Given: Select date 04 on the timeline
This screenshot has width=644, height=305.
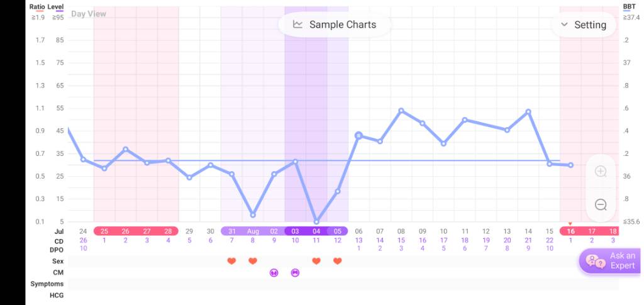Looking at the screenshot, I should pos(316,231).
